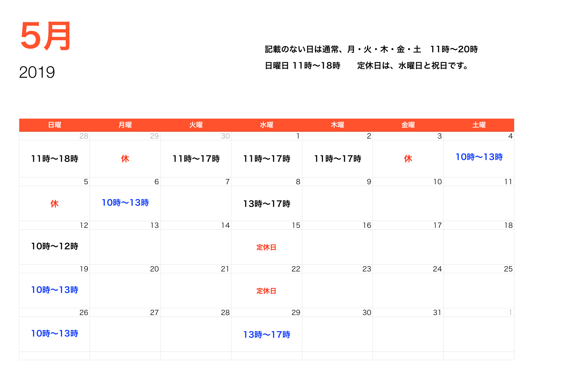588x383 pixels.
Task: Click the date number 16
Action: pos(367,225)
